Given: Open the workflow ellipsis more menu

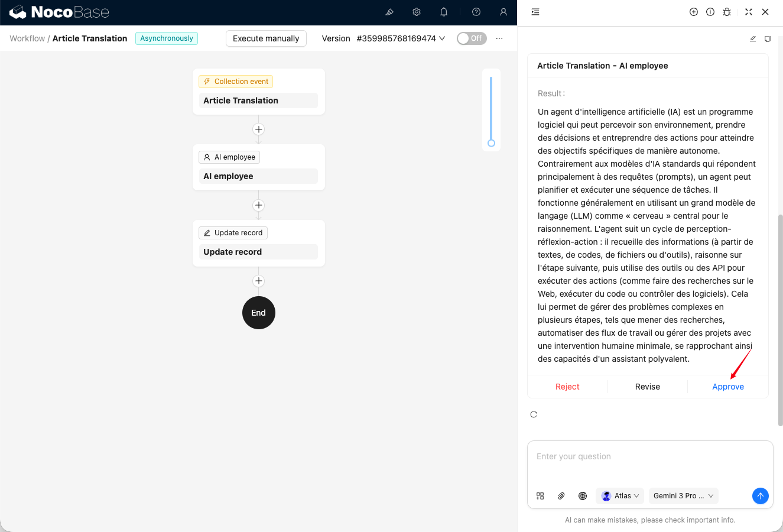Looking at the screenshot, I should (x=499, y=38).
